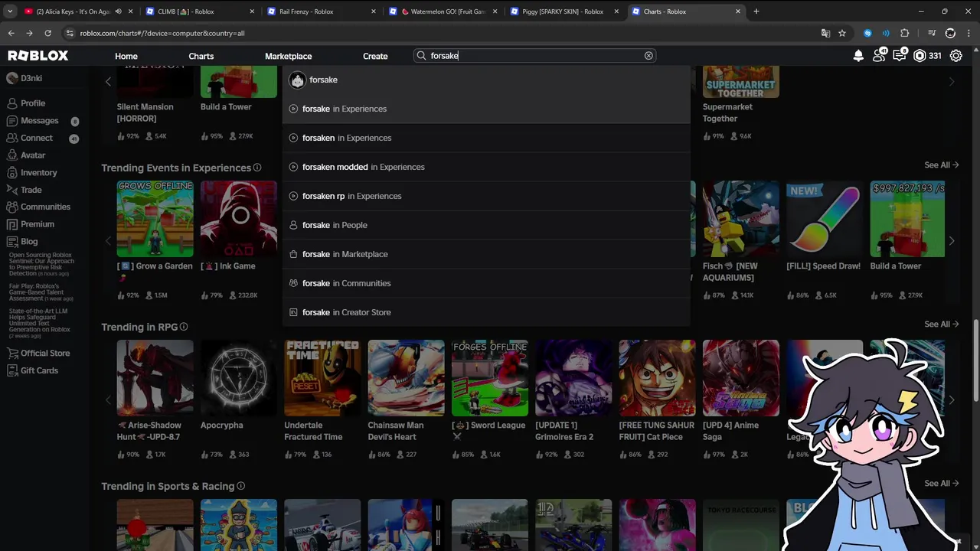Image resolution: width=980 pixels, height=551 pixels.
Task: Open the Blog post about Roblox Sentinel
Action: [x=41, y=264]
